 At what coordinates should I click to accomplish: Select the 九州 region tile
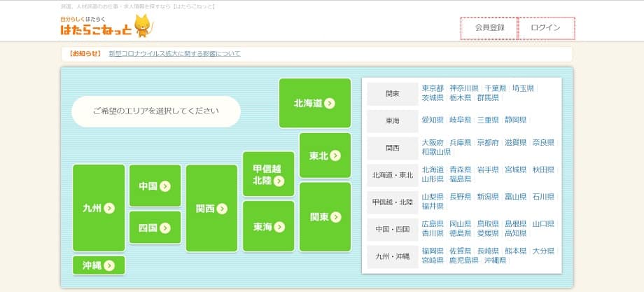coord(99,208)
